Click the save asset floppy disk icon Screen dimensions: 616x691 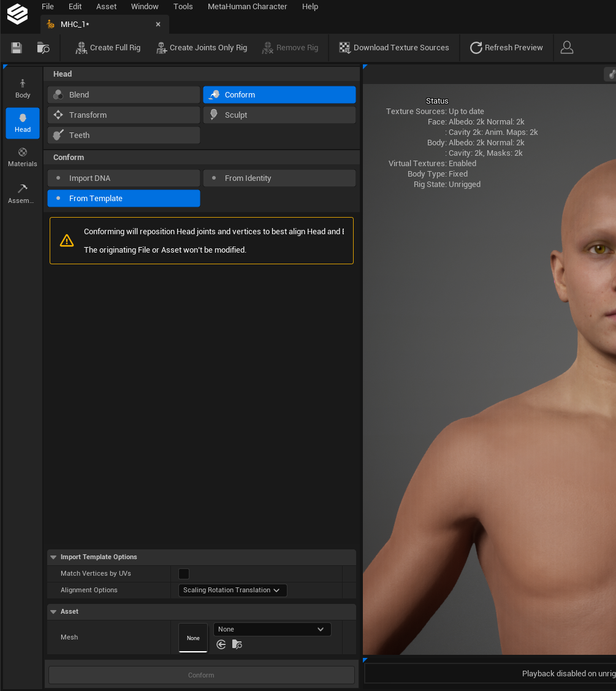[17, 48]
